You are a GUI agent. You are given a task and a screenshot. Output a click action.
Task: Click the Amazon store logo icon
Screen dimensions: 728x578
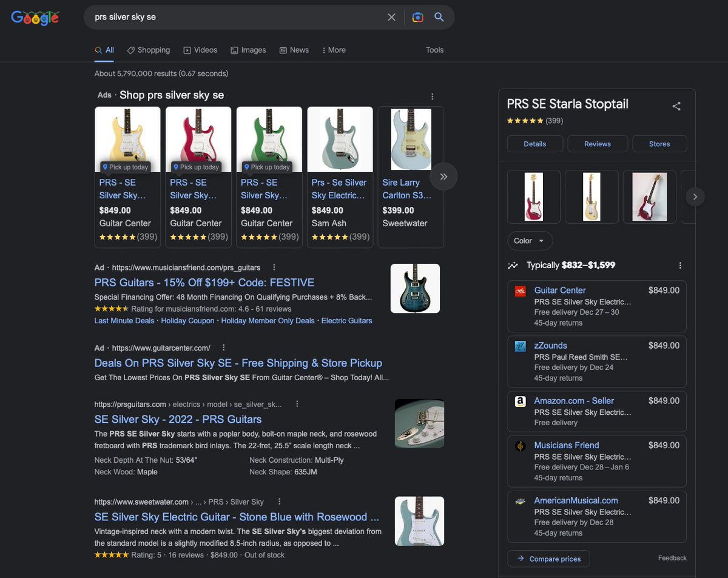tap(520, 402)
